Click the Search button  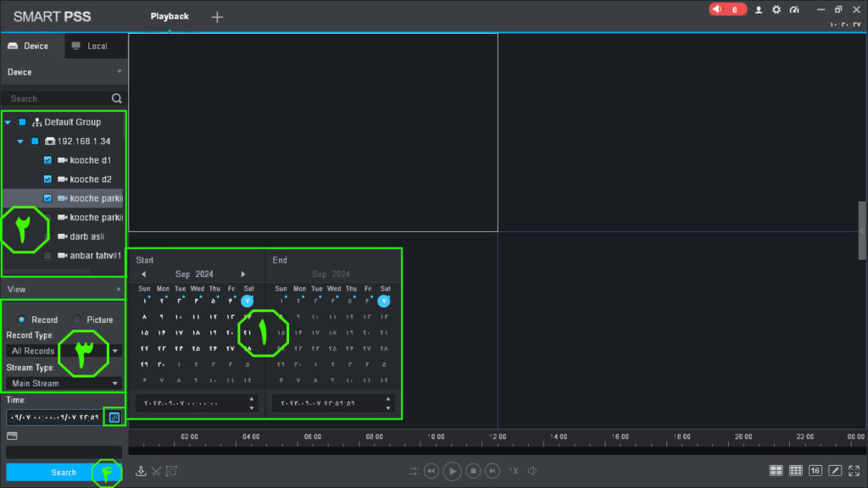64,473
